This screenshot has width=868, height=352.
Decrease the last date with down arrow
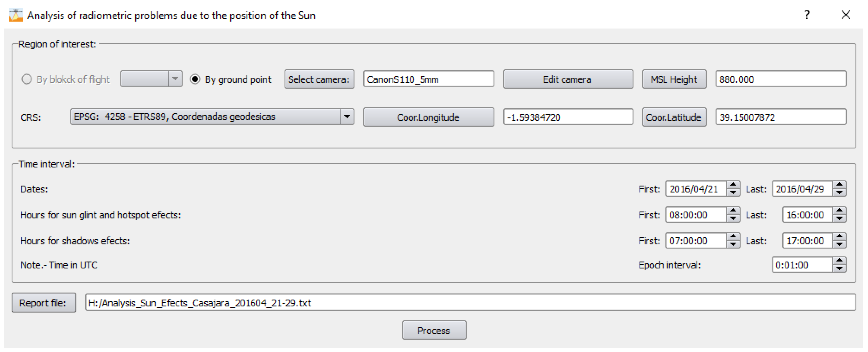pyautogui.click(x=839, y=193)
